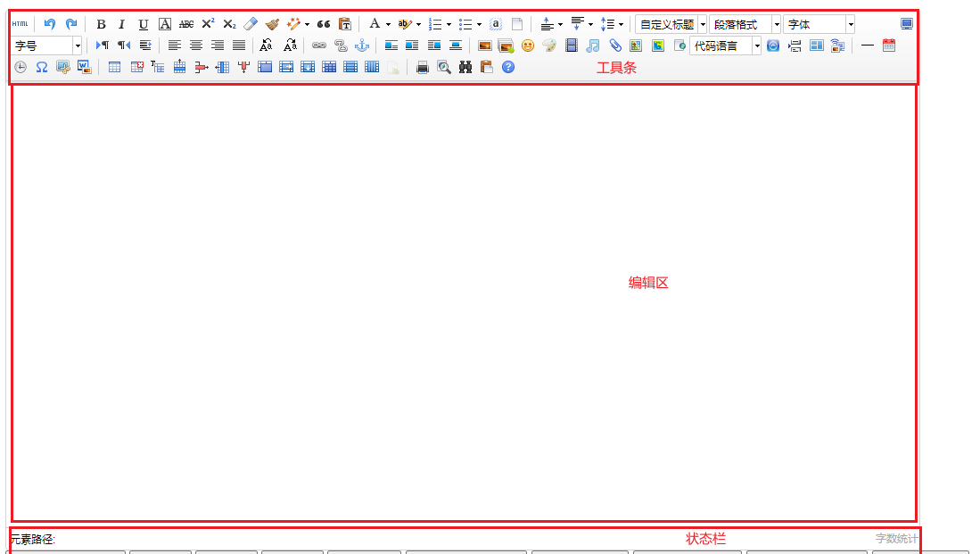Insert current time with clock icon
The height and width of the screenshot is (554, 980).
20,67
